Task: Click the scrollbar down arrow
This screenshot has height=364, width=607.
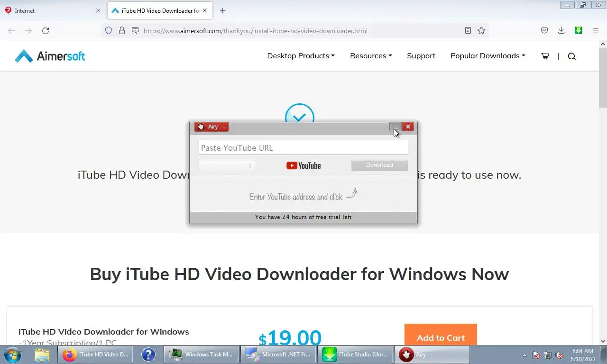Action: [x=603, y=341]
